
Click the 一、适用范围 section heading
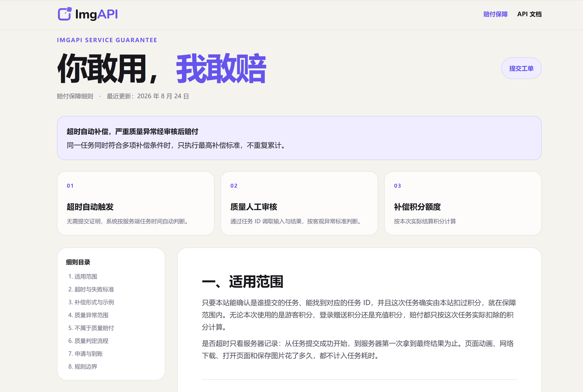click(x=243, y=282)
